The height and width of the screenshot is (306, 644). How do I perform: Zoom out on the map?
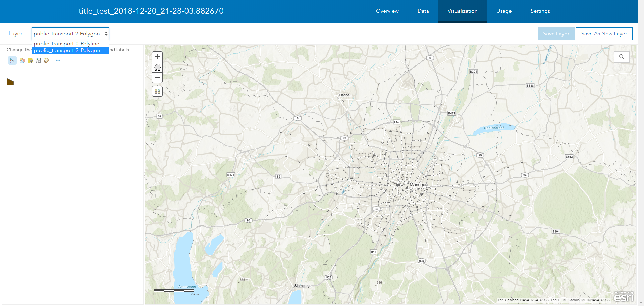tap(157, 78)
